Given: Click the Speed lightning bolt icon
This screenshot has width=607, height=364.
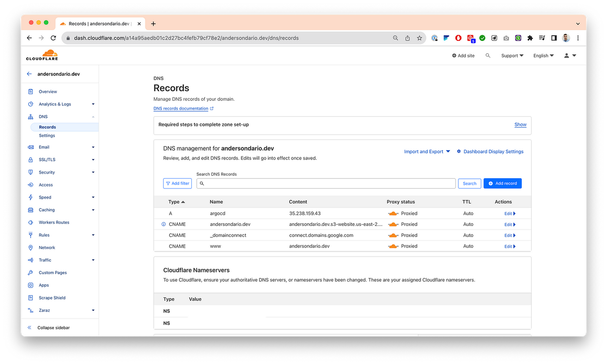Looking at the screenshot, I should click(x=31, y=197).
